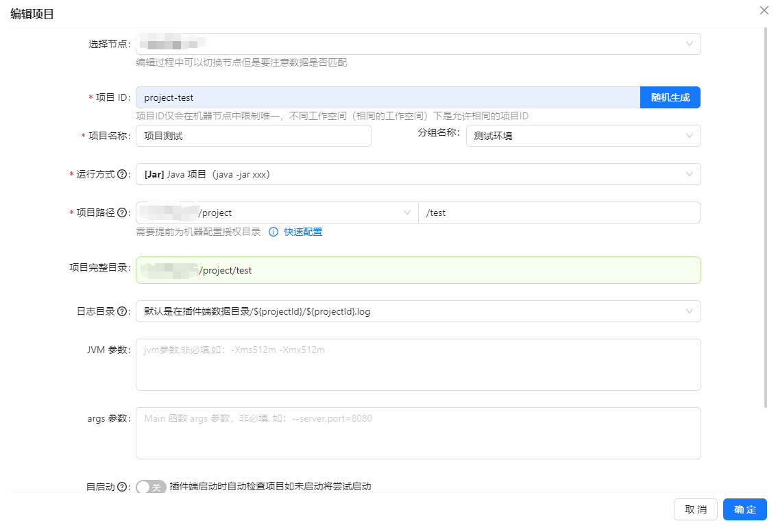This screenshot has width=778, height=532.
Task: Click the 项目 ID input field
Action: (x=387, y=97)
